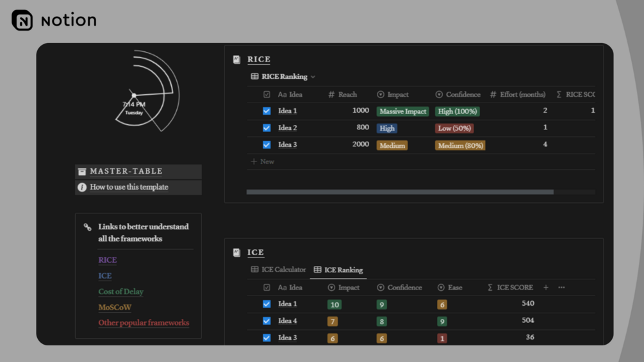Click the plus icon to add ICE property
644x362 pixels.
point(546,287)
